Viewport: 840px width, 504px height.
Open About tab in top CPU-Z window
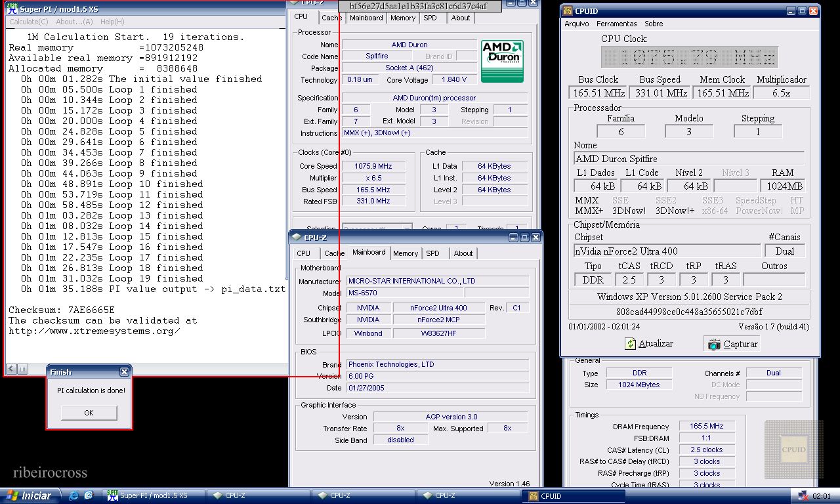(x=461, y=18)
